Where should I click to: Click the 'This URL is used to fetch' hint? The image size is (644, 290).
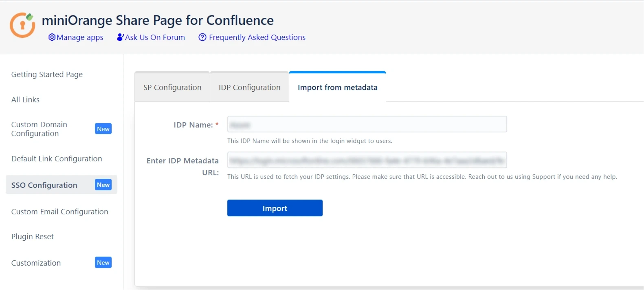(422, 177)
